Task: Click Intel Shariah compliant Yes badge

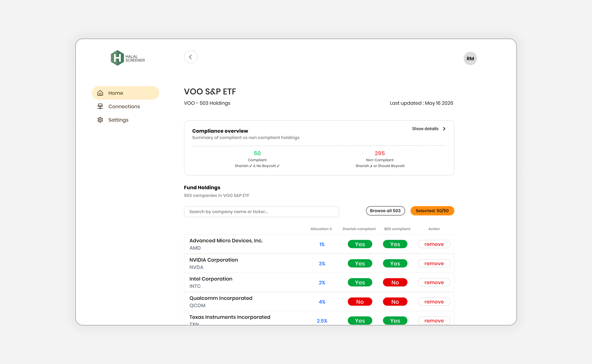Action: [x=360, y=282]
